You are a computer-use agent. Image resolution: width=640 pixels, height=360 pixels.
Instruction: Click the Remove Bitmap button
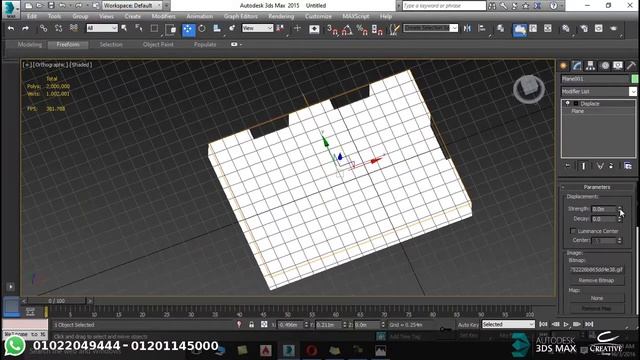596,281
